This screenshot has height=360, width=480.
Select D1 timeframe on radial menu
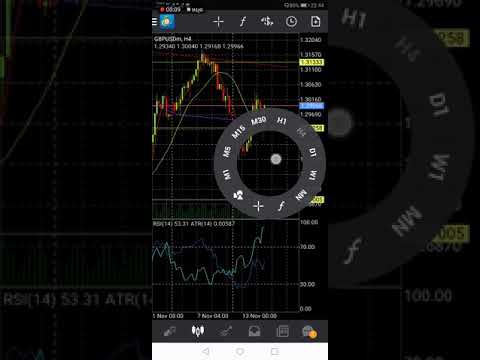click(312, 152)
